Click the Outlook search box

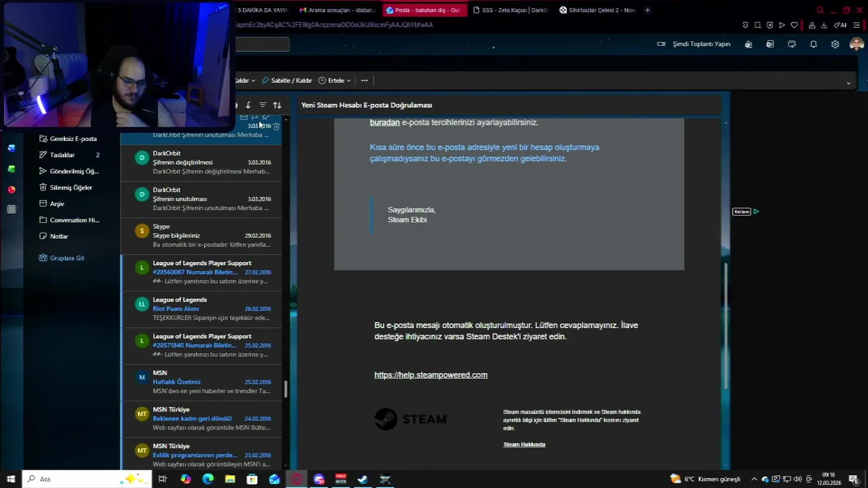(262, 45)
